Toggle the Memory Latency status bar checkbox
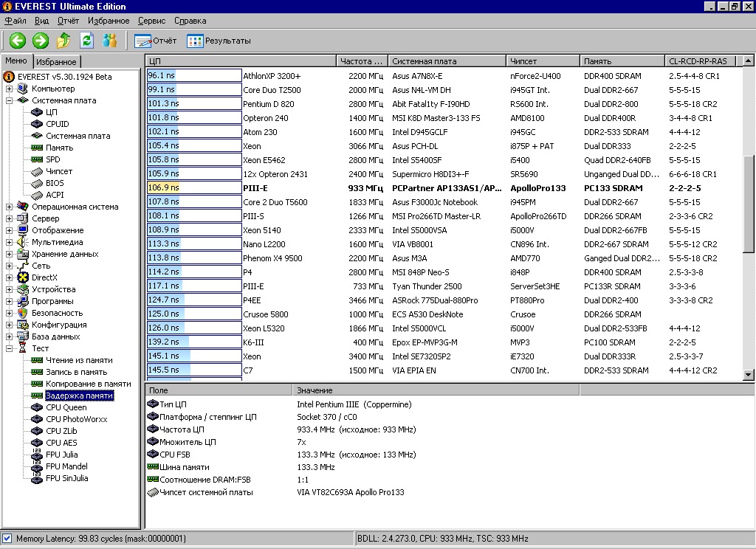 pyautogui.click(x=7, y=539)
